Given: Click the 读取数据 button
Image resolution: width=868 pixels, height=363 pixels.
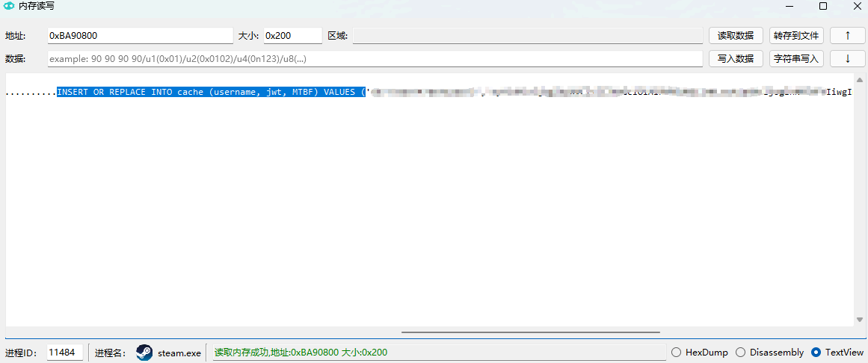Looking at the screenshot, I should point(735,36).
